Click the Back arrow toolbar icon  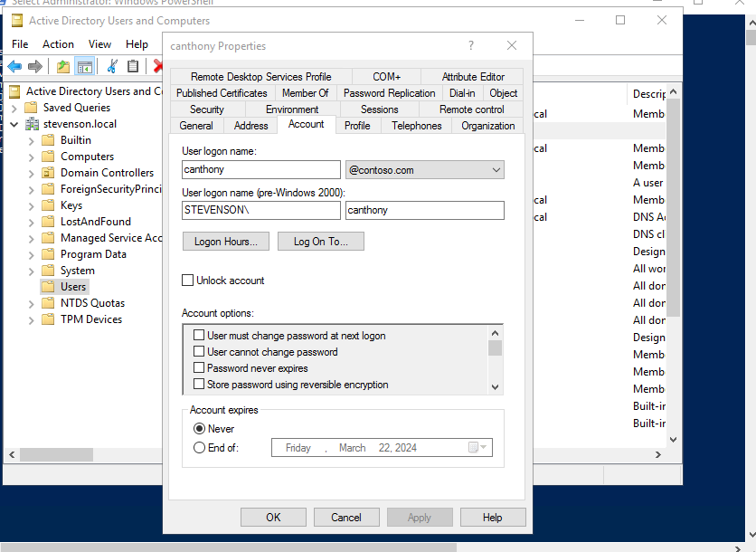[14, 66]
